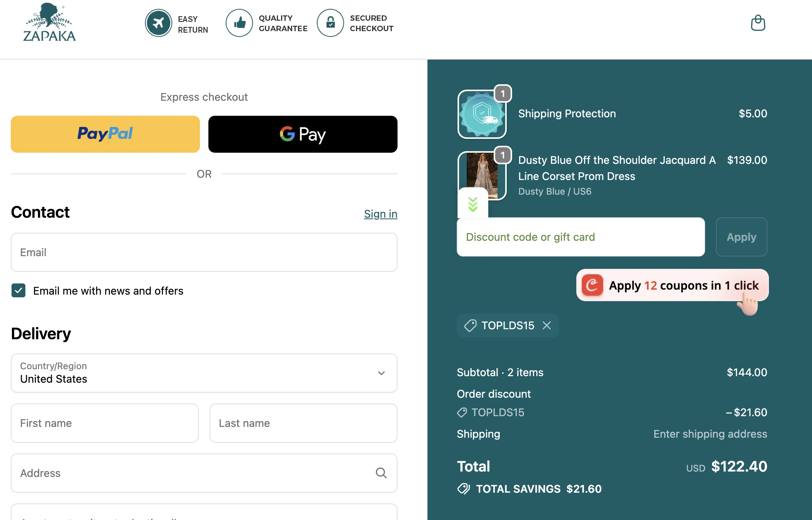Click the SECURED CHECKOUT label
This screenshot has width=812, height=520.
click(371, 23)
